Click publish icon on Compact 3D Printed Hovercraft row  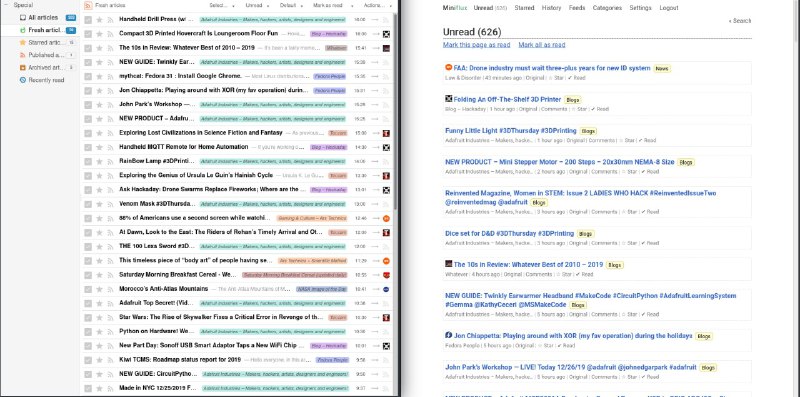[110, 34]
